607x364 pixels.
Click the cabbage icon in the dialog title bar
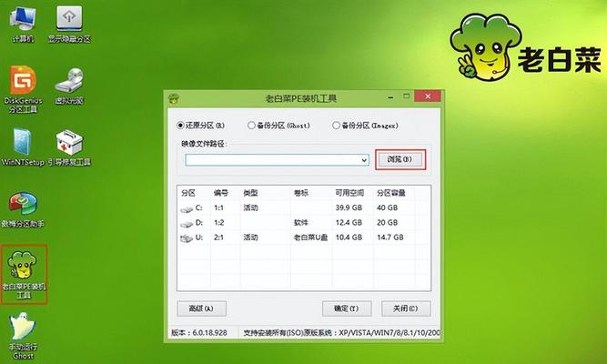pyautogui.click(x=174, y=98)
